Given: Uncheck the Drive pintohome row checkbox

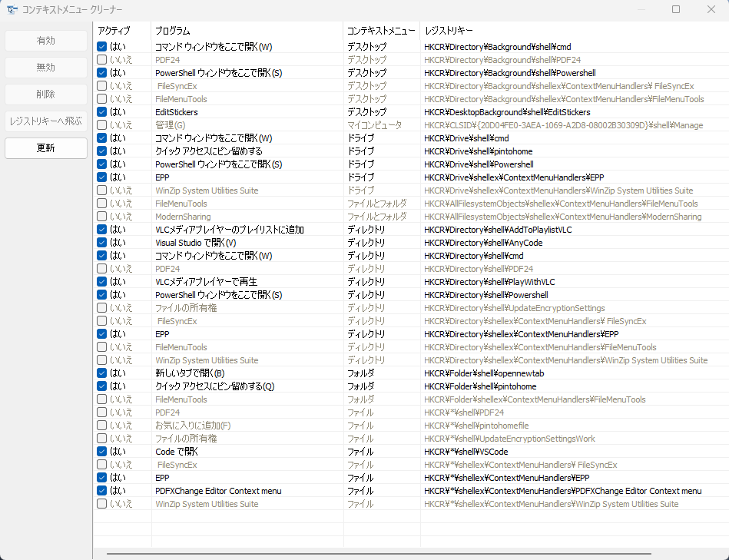Looking at the screenshot, I should (102, 151).
